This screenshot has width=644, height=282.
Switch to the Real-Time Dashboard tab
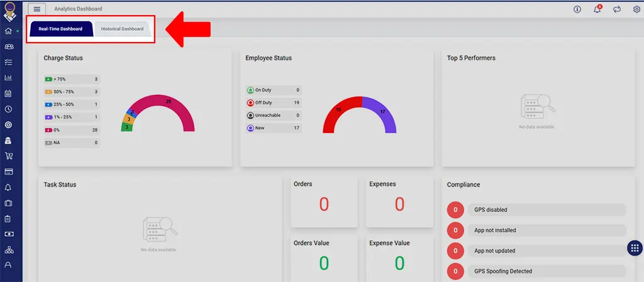pos(61,29)
